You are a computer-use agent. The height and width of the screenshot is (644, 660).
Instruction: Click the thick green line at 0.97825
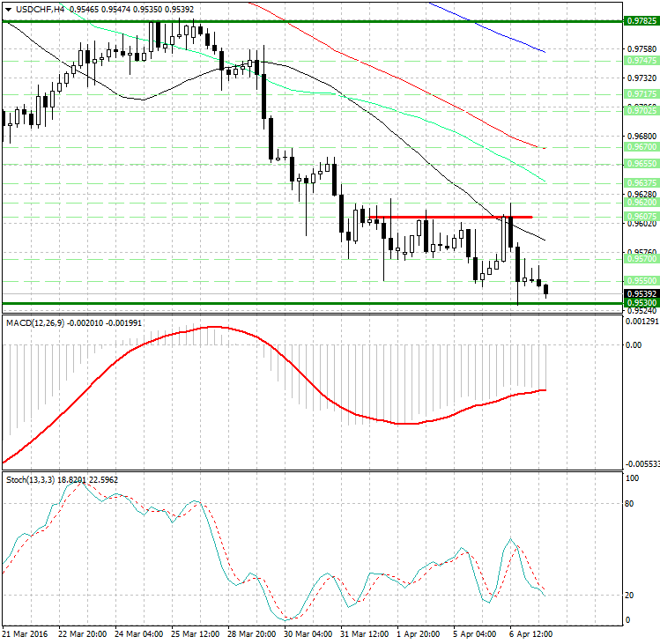click(312, 21)
